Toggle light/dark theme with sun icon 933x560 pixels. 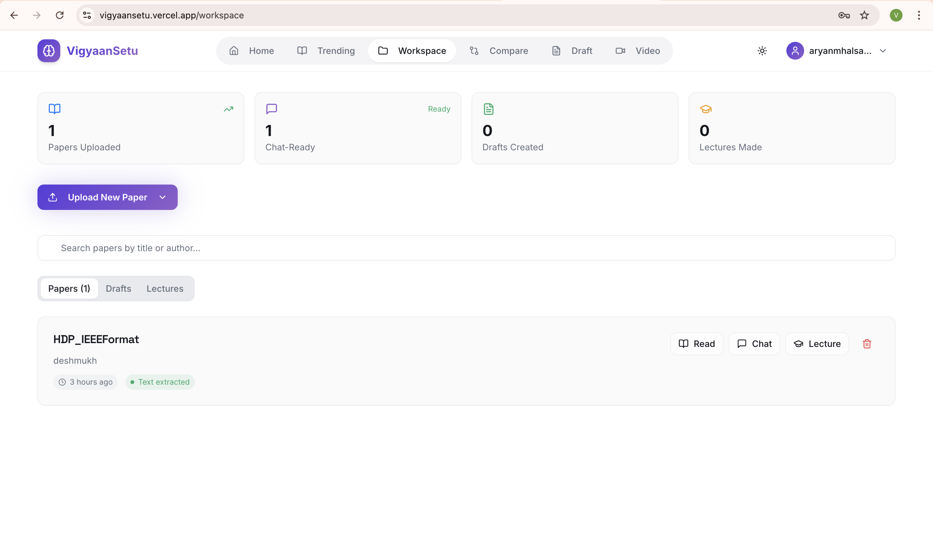(762, 50)
